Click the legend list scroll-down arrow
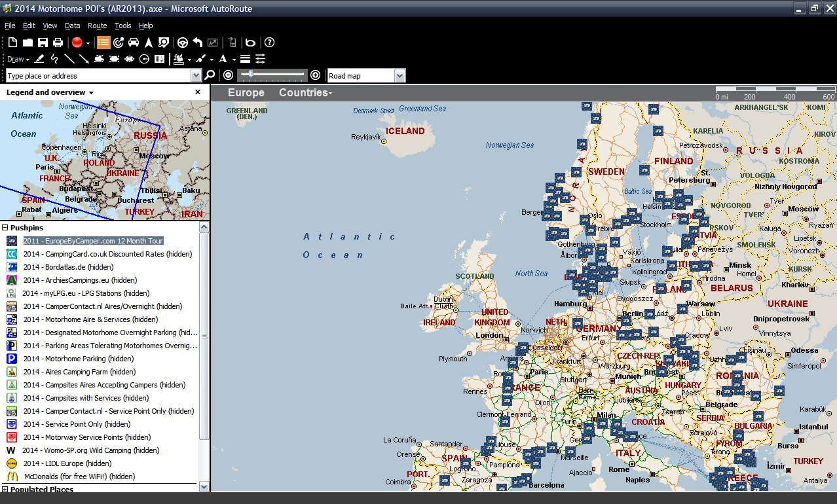This screenshot has width=837, height=504. tap(204, 486)
